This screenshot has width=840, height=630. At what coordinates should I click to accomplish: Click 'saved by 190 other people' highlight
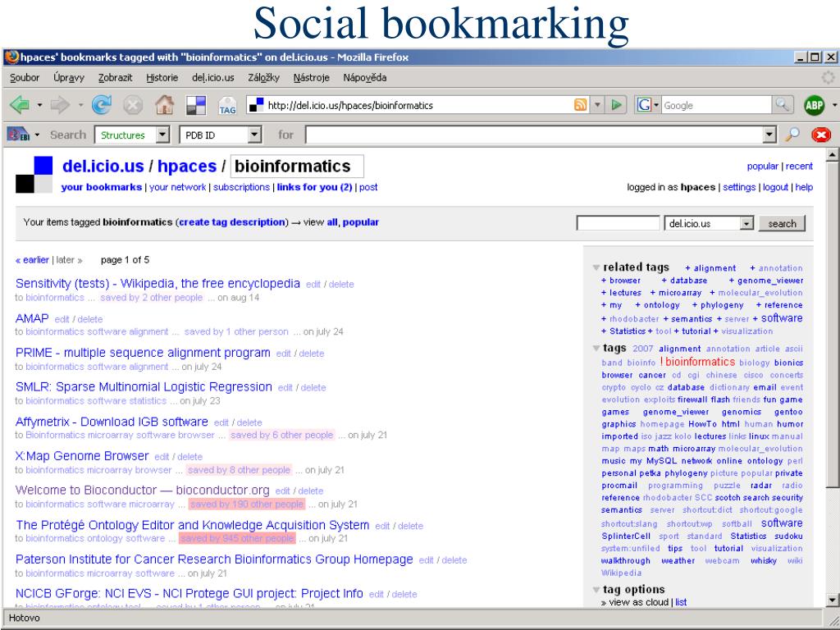(x=247, y=504)
